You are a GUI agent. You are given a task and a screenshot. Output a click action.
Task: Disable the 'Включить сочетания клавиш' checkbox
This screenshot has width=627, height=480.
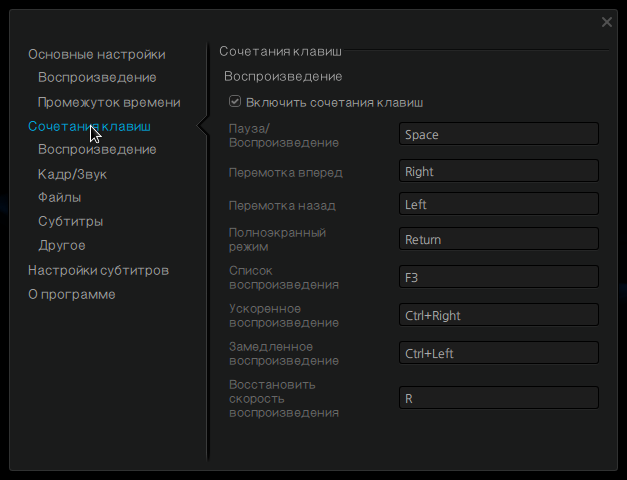coord(235,101)
